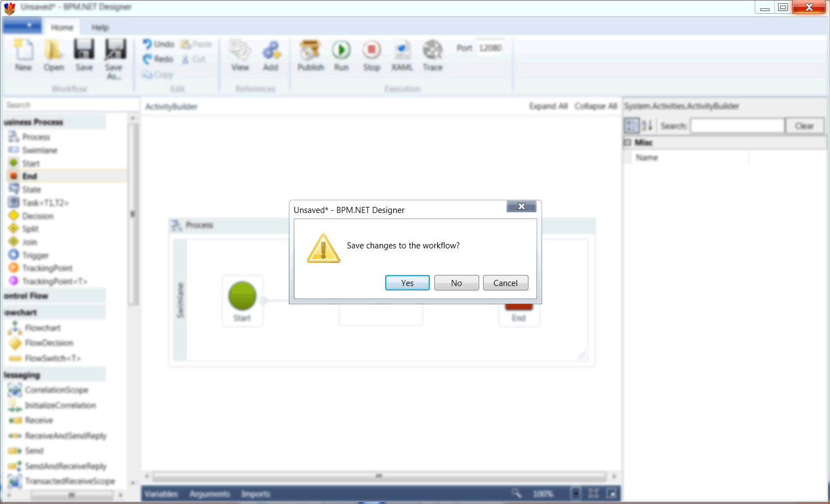
Task: Click the designer horizontal scrollbar
Action: click(x=379, y=476)
